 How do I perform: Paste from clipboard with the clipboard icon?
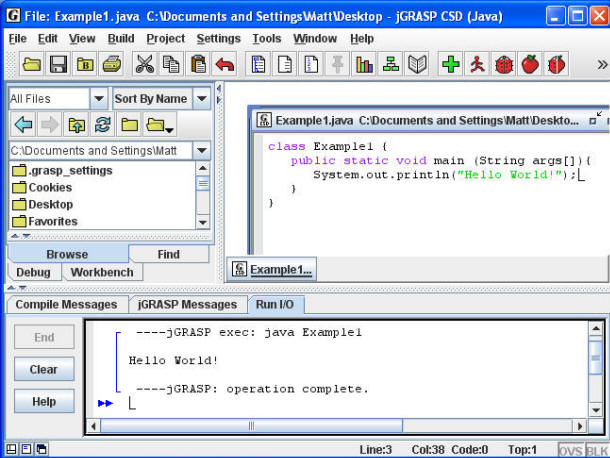click(198, 64)
